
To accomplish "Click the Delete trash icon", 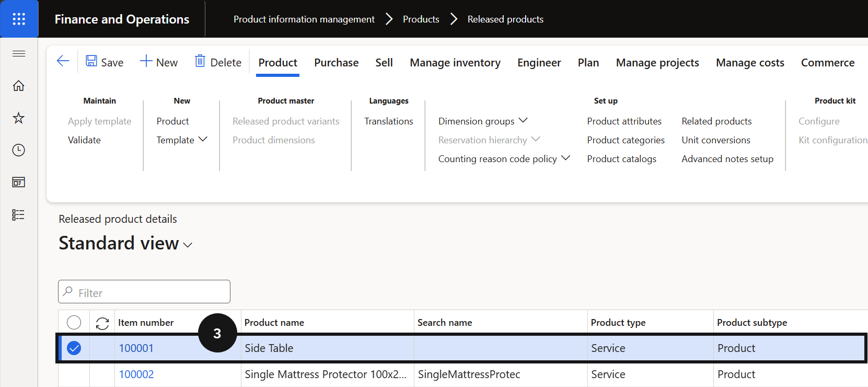I will point(200,61).
